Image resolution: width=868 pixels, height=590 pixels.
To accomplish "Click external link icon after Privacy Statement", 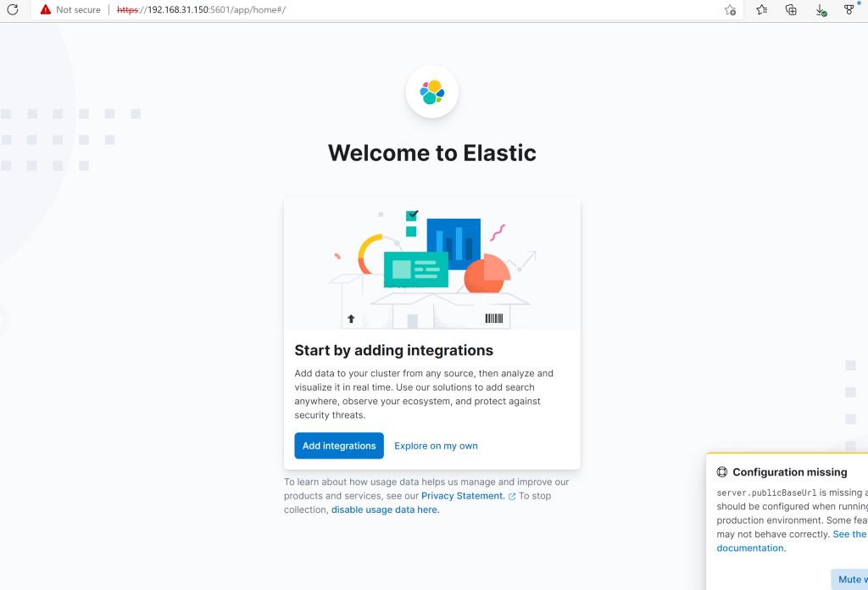I will click(512, 497).
